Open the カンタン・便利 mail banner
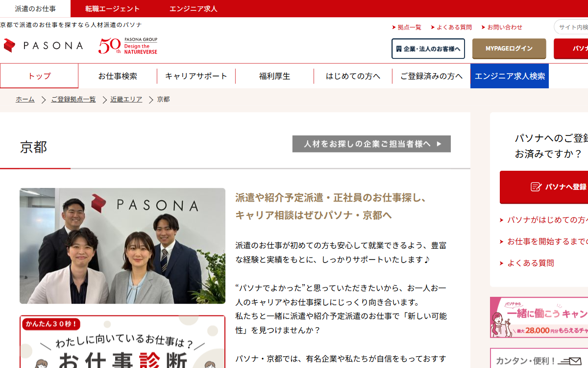588x368 pixels. pos(539,358)
